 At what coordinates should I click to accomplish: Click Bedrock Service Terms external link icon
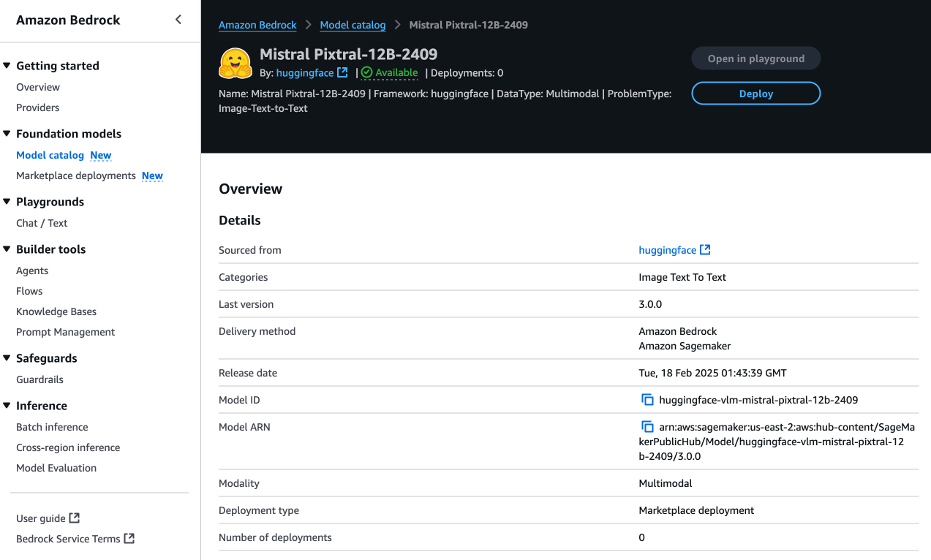129,539
